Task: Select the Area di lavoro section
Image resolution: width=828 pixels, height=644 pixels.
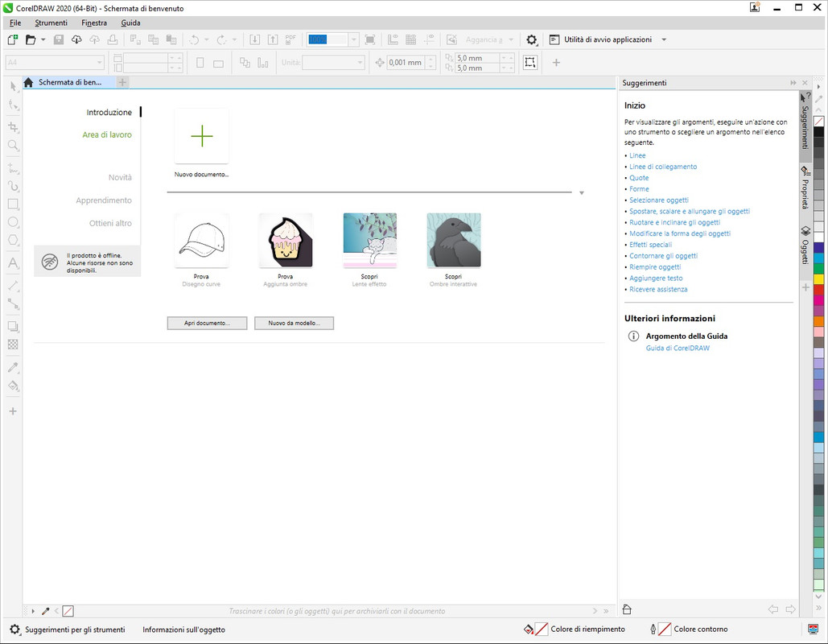Action: [x=107, y=134]
